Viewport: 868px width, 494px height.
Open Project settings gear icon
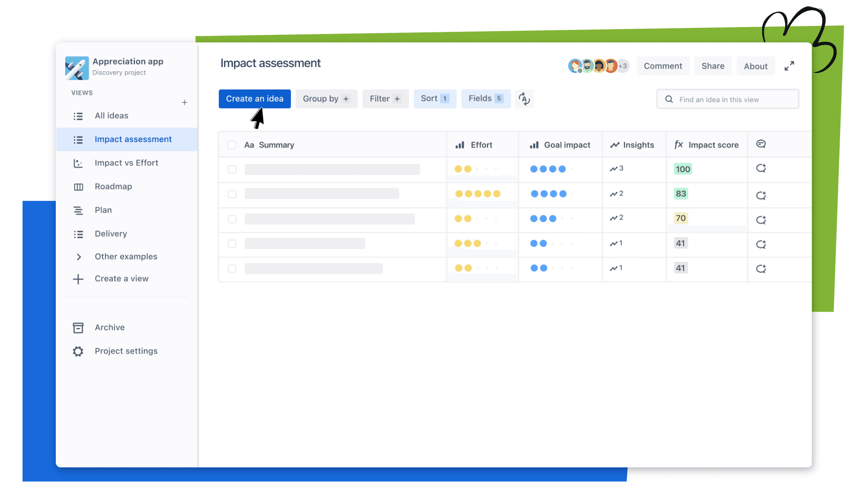point(78,351)
